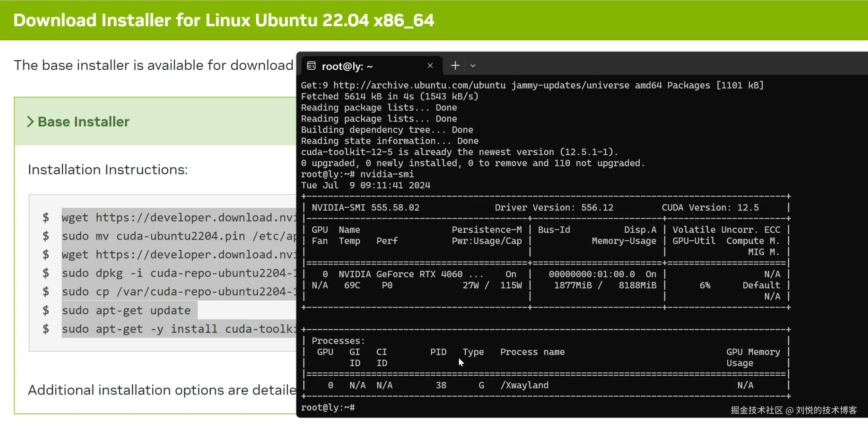Click the '69C' GPU temperature value

(352, 285)
